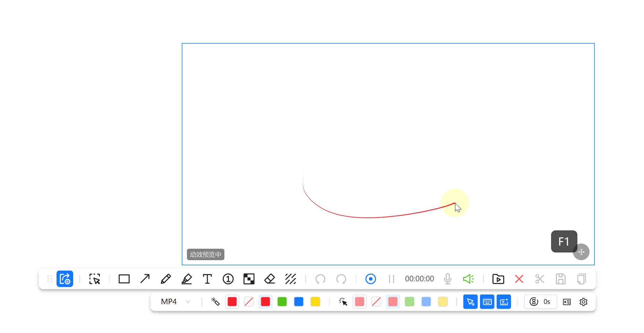Click the laser pointer trail icon
This screenshot has height=333, width=644.
tap(215, 302)
